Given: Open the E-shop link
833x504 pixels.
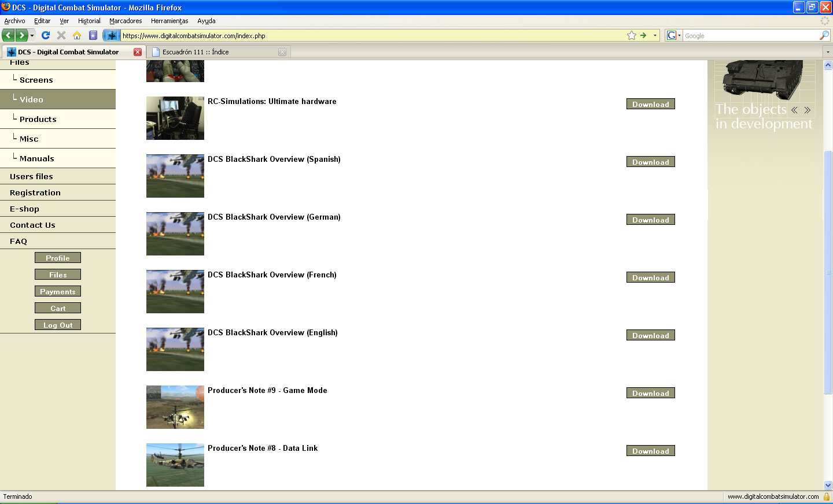Looking at the screenshot, I should click(24, 209).
